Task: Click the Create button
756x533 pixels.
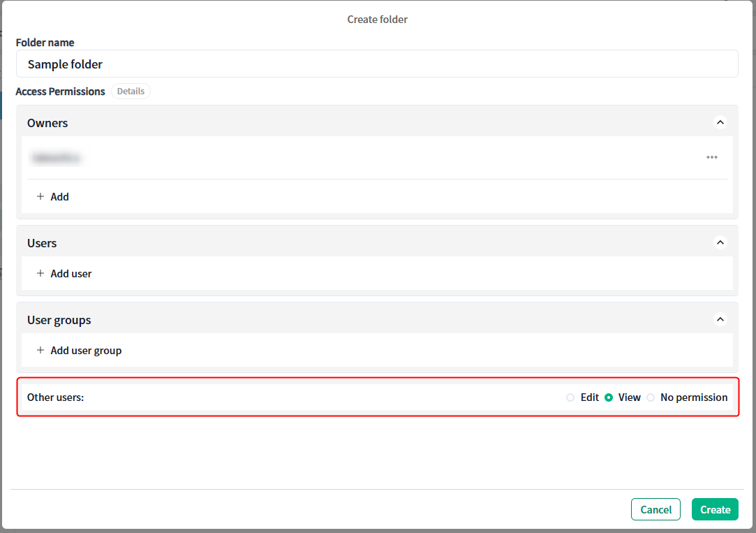Action: tap(715, 509)
